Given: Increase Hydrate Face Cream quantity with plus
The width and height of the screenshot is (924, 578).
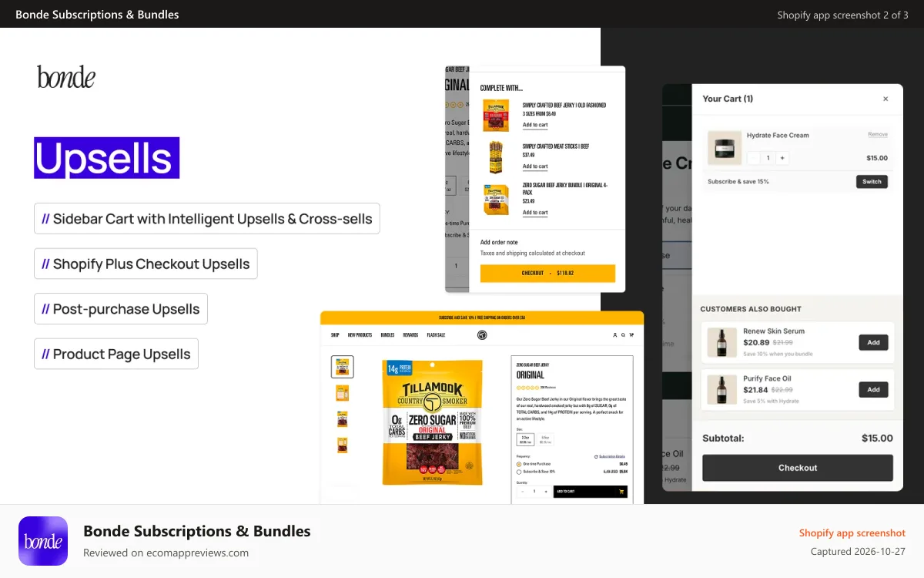Looking at the screenshot, I should [x=782, y=158].
